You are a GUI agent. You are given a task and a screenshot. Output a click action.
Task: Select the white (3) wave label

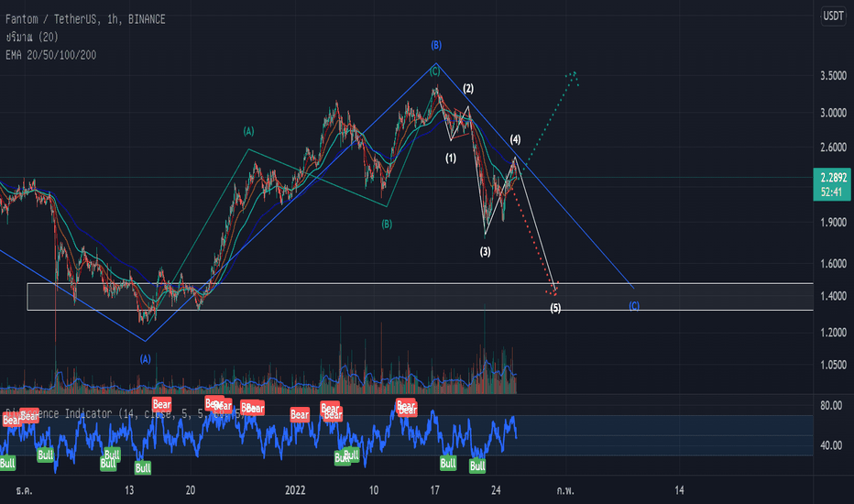(486, 252)
